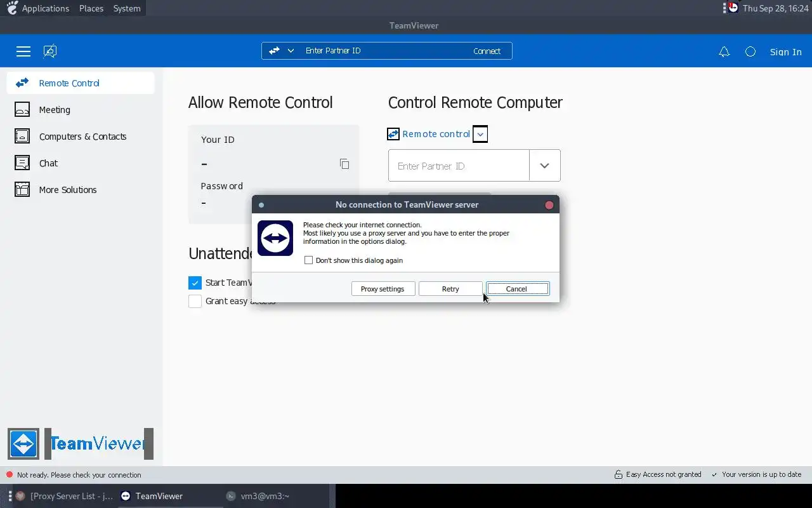Open the Places menu
Viewport: 812px width, 508px height.
[91, 8]
